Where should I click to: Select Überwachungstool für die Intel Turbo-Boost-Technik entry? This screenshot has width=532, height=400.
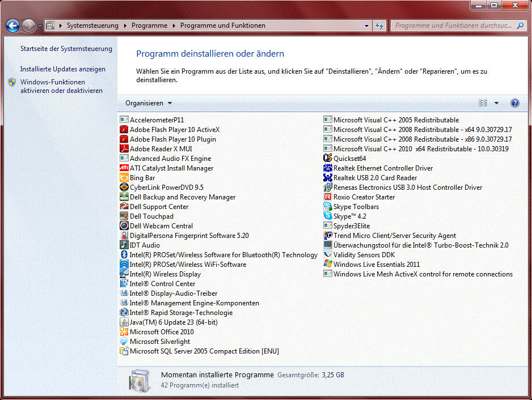coord(416,245)
